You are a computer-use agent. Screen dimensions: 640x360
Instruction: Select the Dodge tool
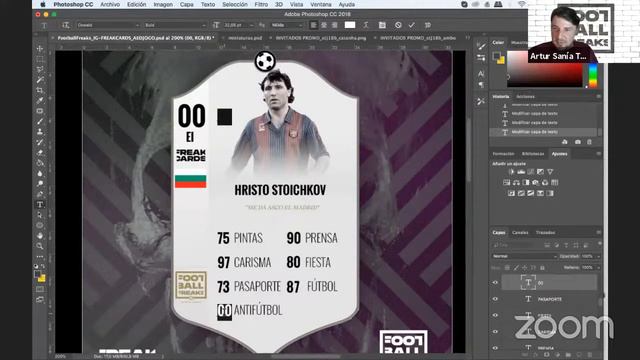pyautogui.click(x=40, y=184)
